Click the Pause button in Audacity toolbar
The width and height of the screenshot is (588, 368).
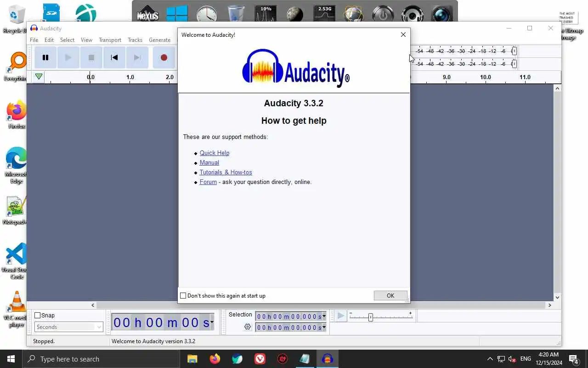[x=45, y=57]
